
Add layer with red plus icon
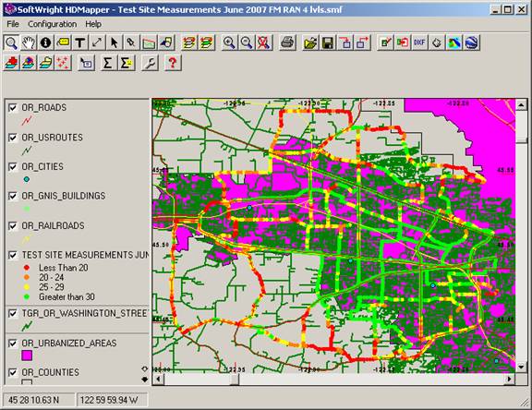(x=11, y=63)
